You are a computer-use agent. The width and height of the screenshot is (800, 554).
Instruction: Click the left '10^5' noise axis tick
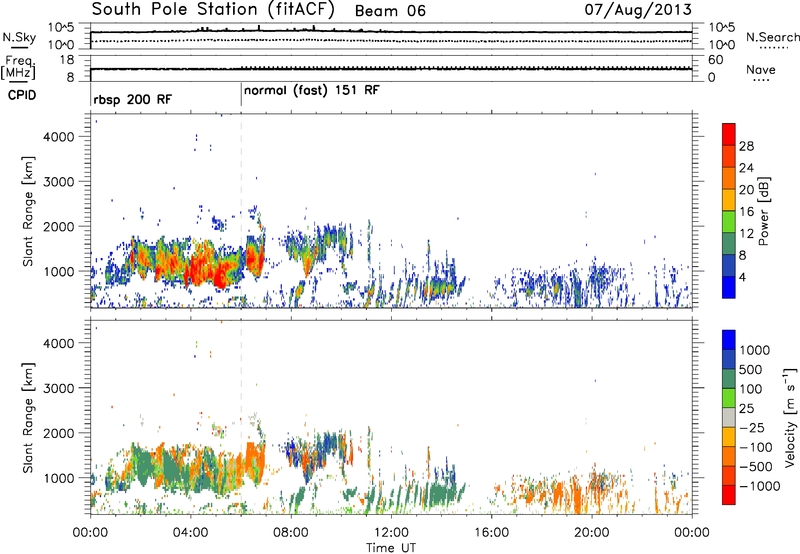click(x=61, y=27)
